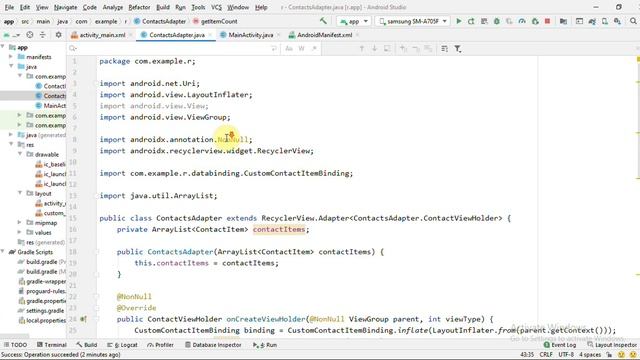
Task: Close the ContactsAdapter.java tab
Action: (210, 35)
